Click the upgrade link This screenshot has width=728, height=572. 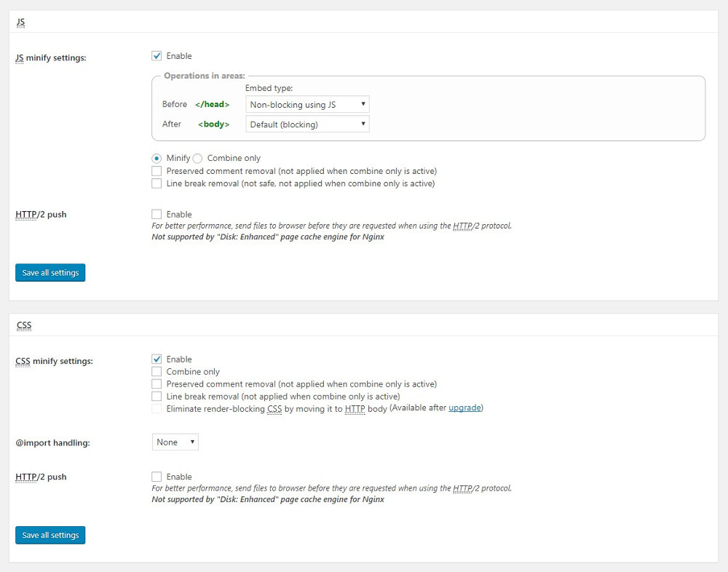coord(465,408)
